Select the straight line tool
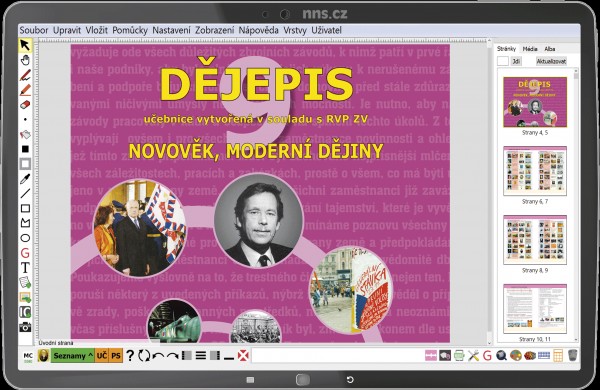The image size is (600, 390). point(25,193)
